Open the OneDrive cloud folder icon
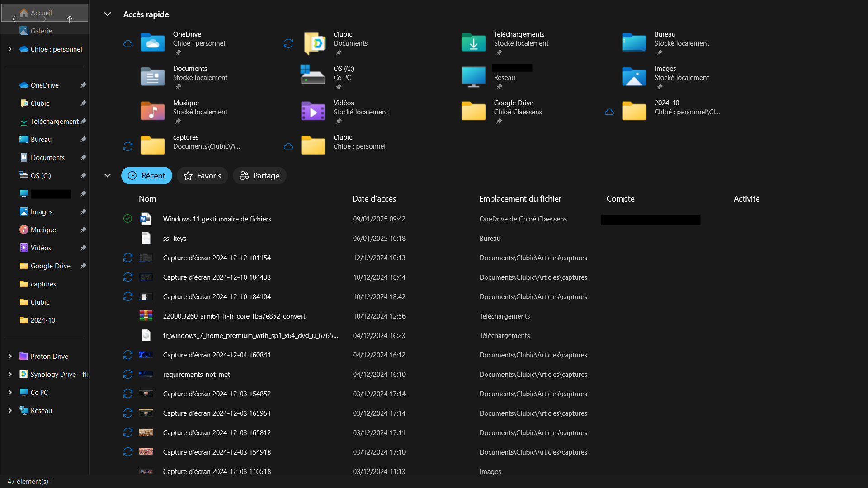 click(x=152, y=43)
